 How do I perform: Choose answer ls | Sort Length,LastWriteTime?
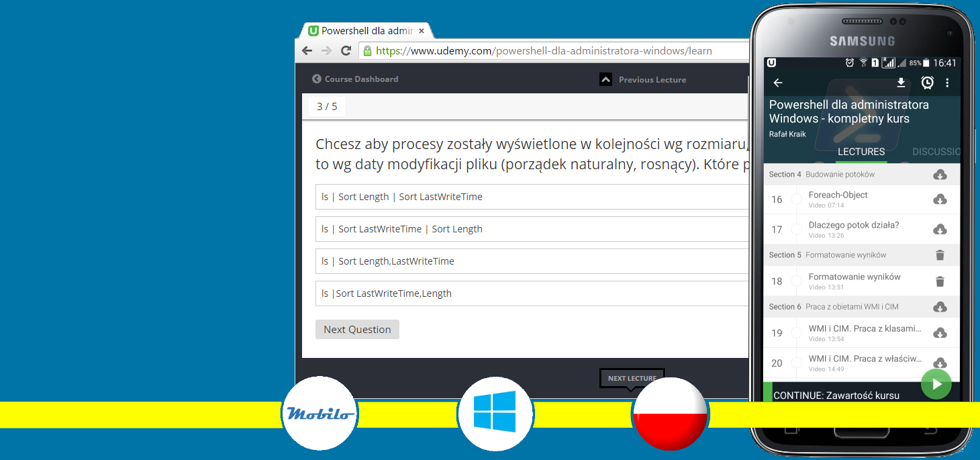pos(532,261)
